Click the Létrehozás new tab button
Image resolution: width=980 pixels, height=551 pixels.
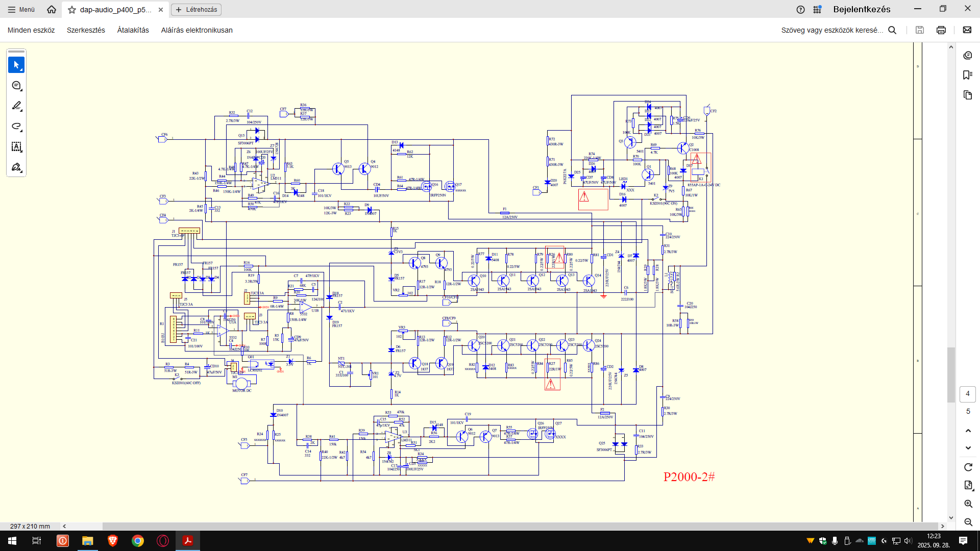click(x=197, y=10)
